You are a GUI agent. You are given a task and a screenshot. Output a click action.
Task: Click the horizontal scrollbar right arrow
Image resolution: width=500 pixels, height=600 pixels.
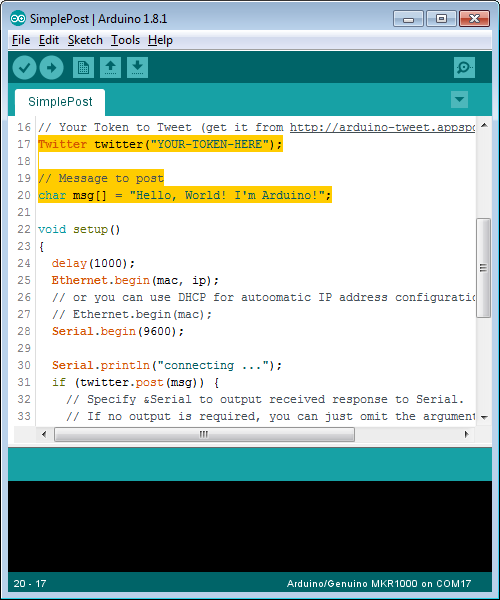click(x=466, y=434)
